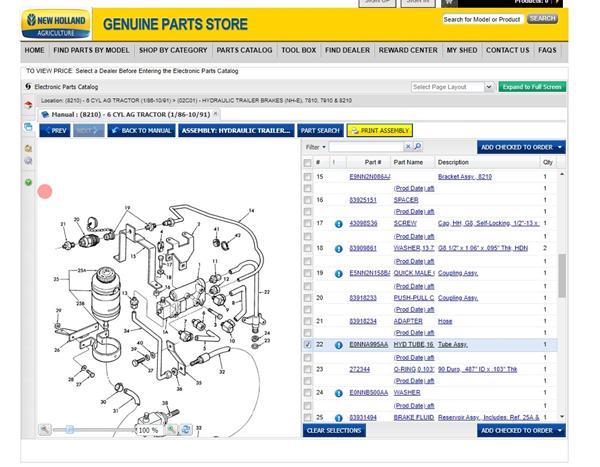Viewport: 600px width, 467px height.
Task: Check the box for item 20 PUSH-PULL
Action: coord(307,298)
